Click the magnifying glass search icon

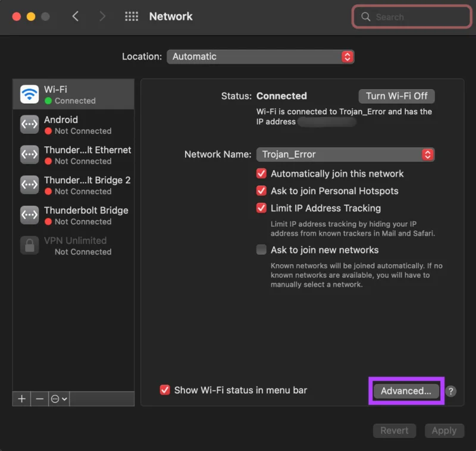point(366,17)
